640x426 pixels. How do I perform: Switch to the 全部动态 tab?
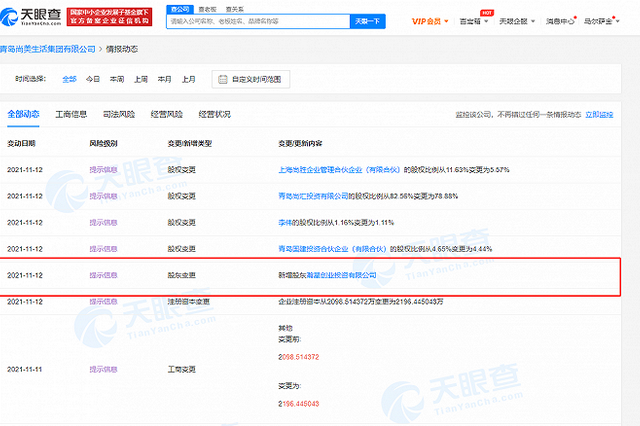(x=23, y=114)
